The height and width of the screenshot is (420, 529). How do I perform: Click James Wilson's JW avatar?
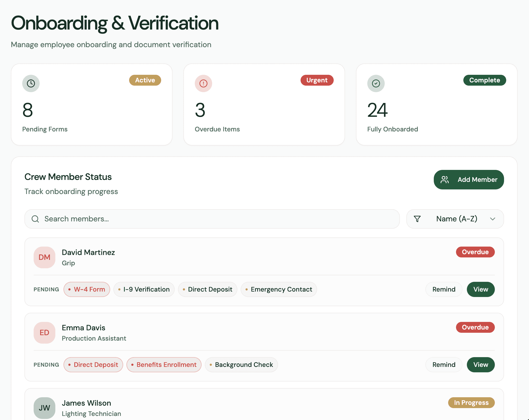pyautogui.click(x=44, y=408)
